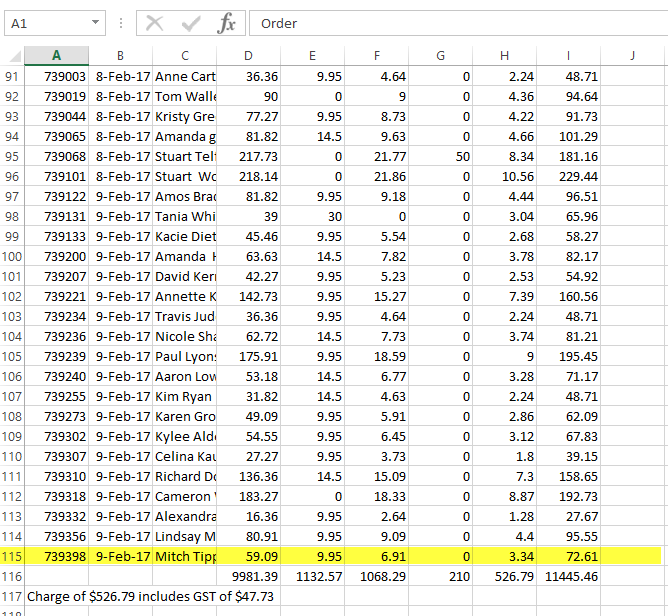Click grand total cell 11445.46
This screenshot has height=616, width=668.
tap(568, 576)
